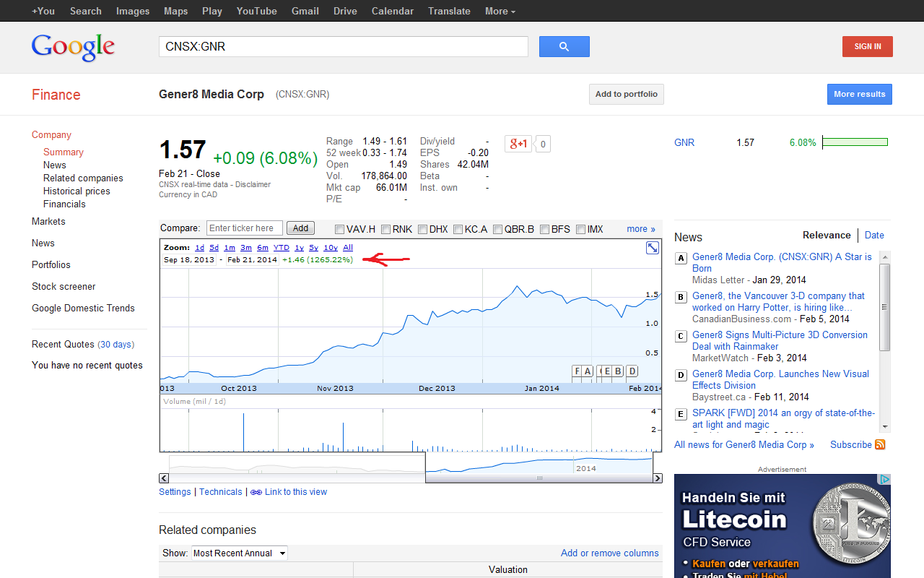Click Add or remove columns link
Viewport: 924px width, 578px height.
coord(610,553)
